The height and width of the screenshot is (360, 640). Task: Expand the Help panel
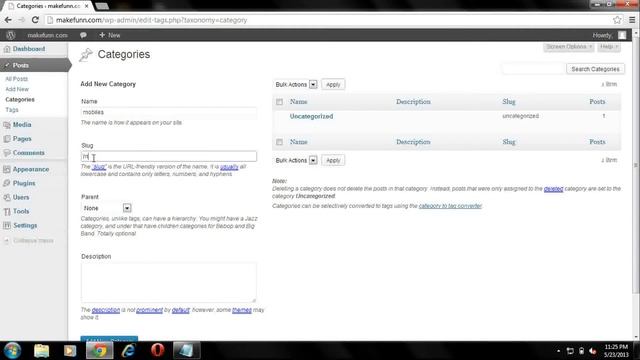[x=609, y=47]
